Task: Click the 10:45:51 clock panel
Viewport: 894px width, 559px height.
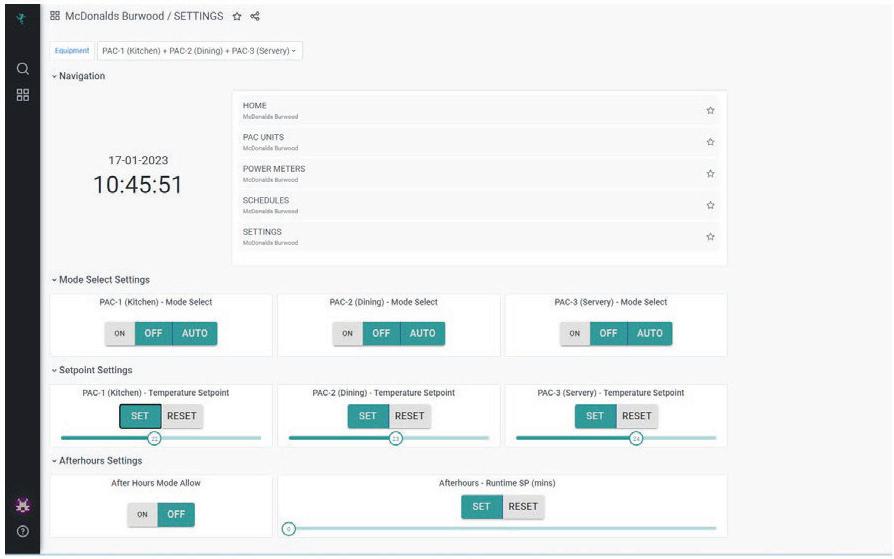Action: tap(138, 185)
